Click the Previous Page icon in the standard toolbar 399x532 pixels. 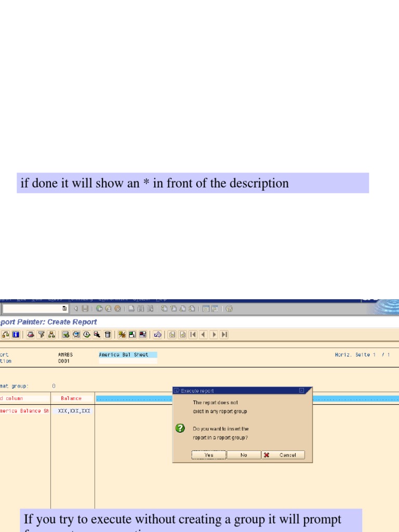click(173, 309)
